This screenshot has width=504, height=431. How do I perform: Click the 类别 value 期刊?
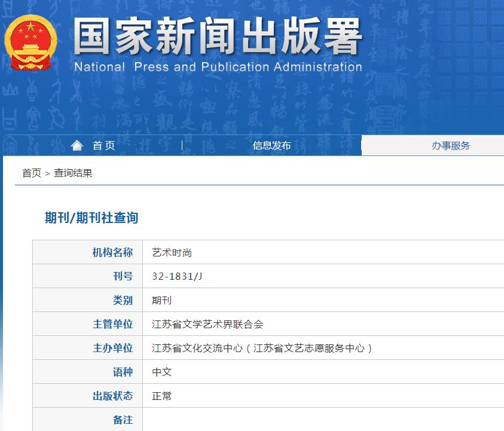(160, 299)
